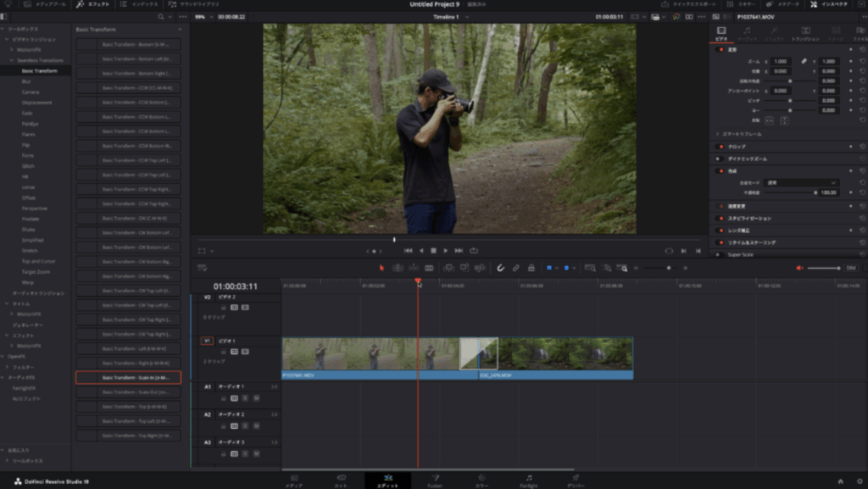
Task: Click the horizontal flip button in Inspector
Action: pyautogui.click(x=770, y=120)
